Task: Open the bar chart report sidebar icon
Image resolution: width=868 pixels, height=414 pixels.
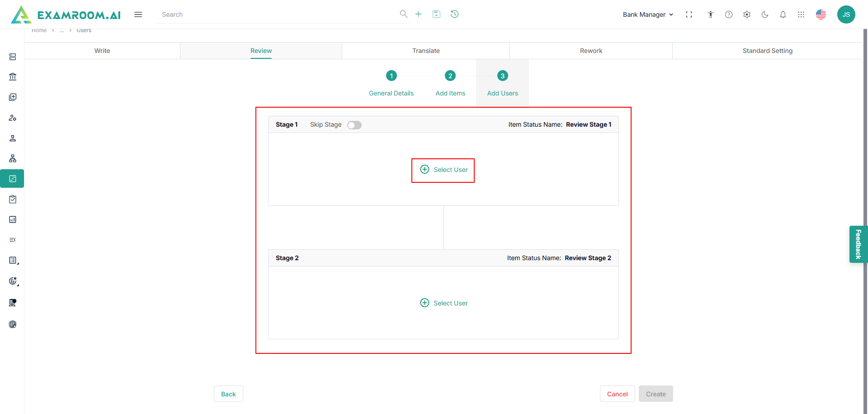Action: point(13,219)
